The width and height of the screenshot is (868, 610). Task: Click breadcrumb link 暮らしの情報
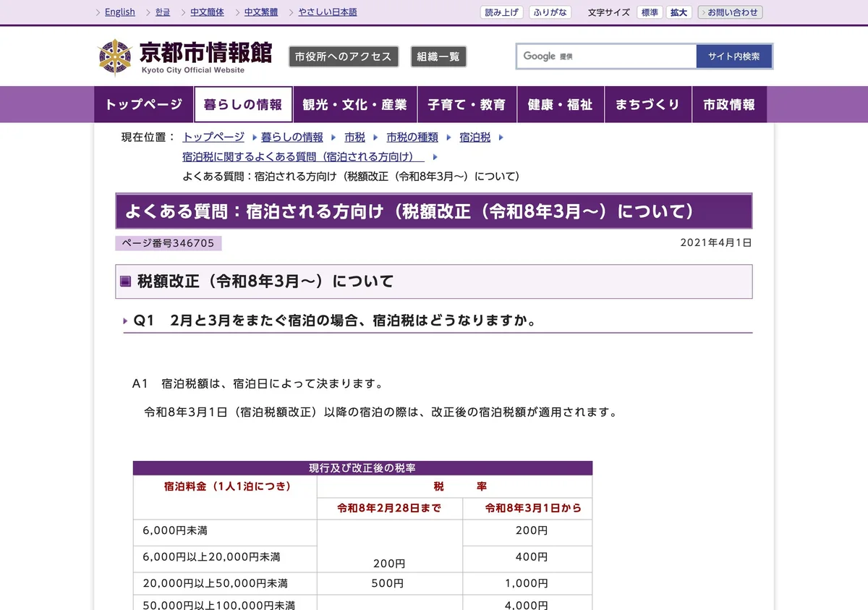coord(292,137)
